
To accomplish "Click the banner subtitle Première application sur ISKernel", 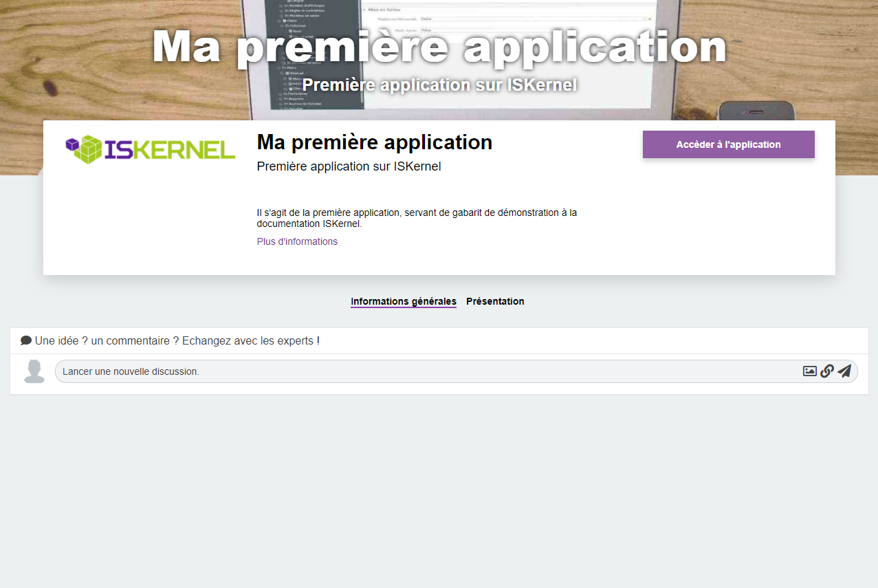I will 439,85.
